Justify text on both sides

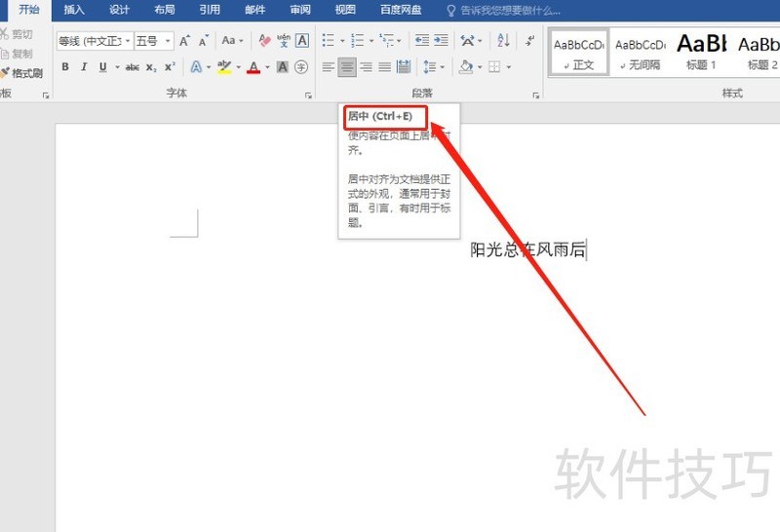384,66
